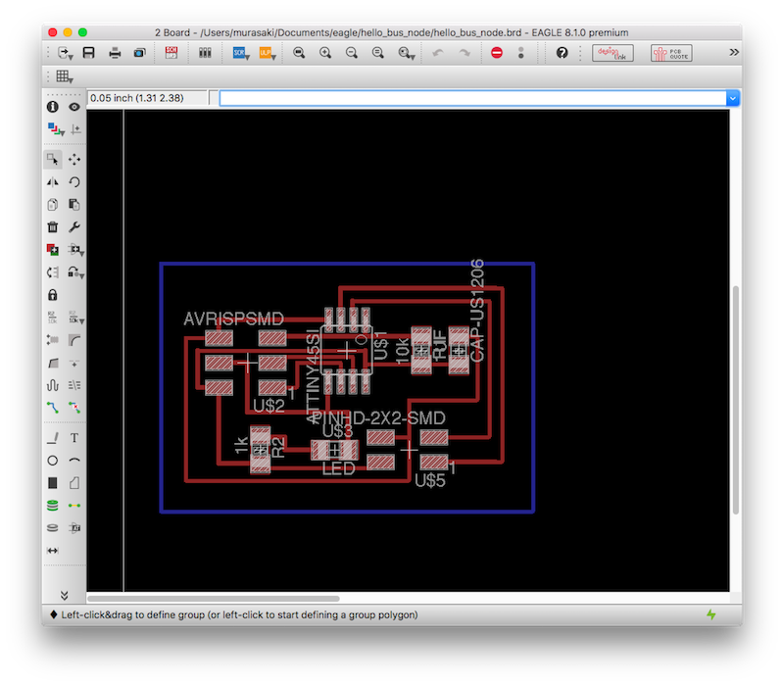Viewport: 784px width, 686px height.
Task: Select the Group selection tool
Action: [x=53, y=160]
